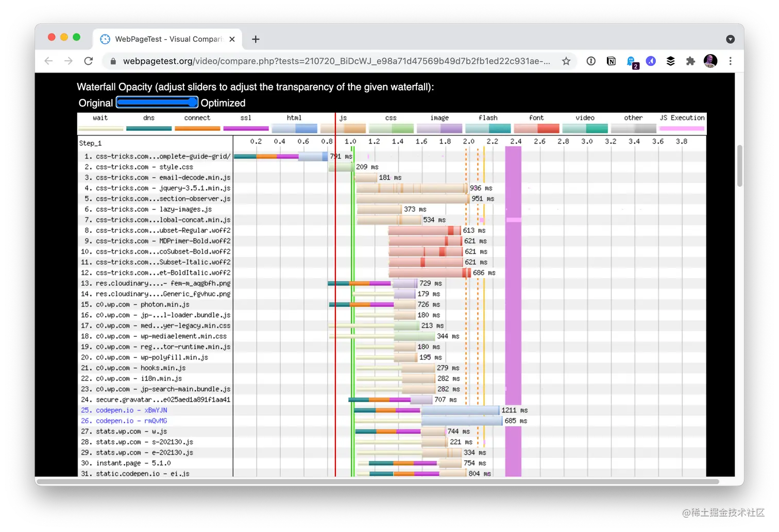
Task: Click the flash legend color swatch
Action: coord(488,128)
